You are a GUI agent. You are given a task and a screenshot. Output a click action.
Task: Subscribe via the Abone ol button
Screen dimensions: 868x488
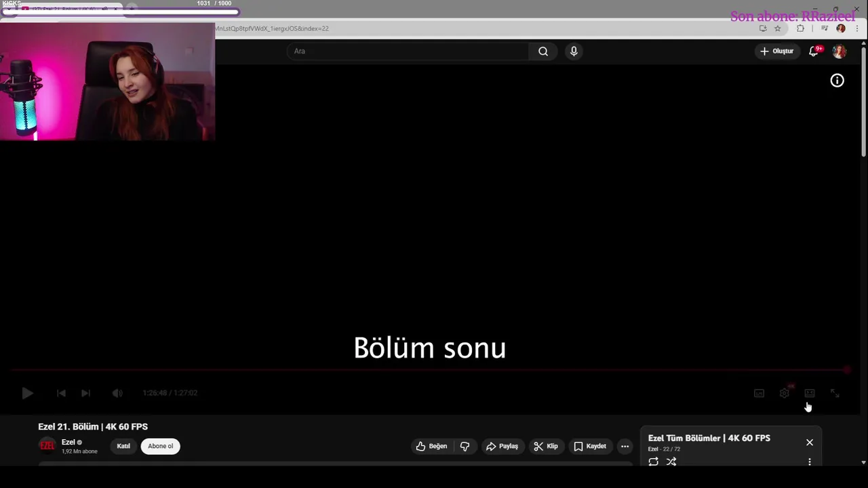[x=161, y=446]
